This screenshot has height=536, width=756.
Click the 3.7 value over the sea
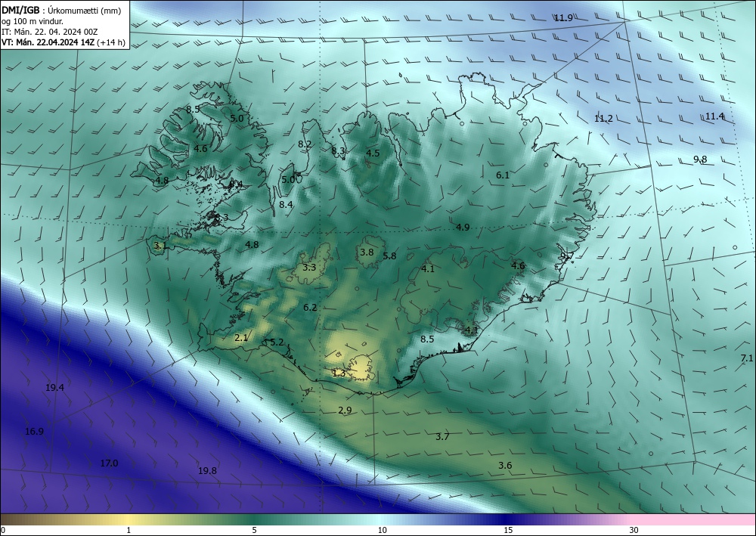coord(442,437)
